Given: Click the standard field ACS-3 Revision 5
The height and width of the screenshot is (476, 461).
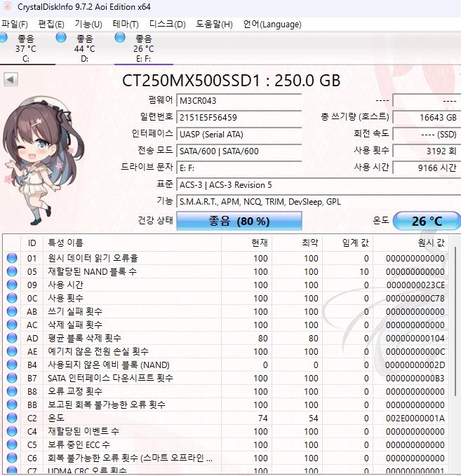Looking at the screenshot, I should click(319, 185).
